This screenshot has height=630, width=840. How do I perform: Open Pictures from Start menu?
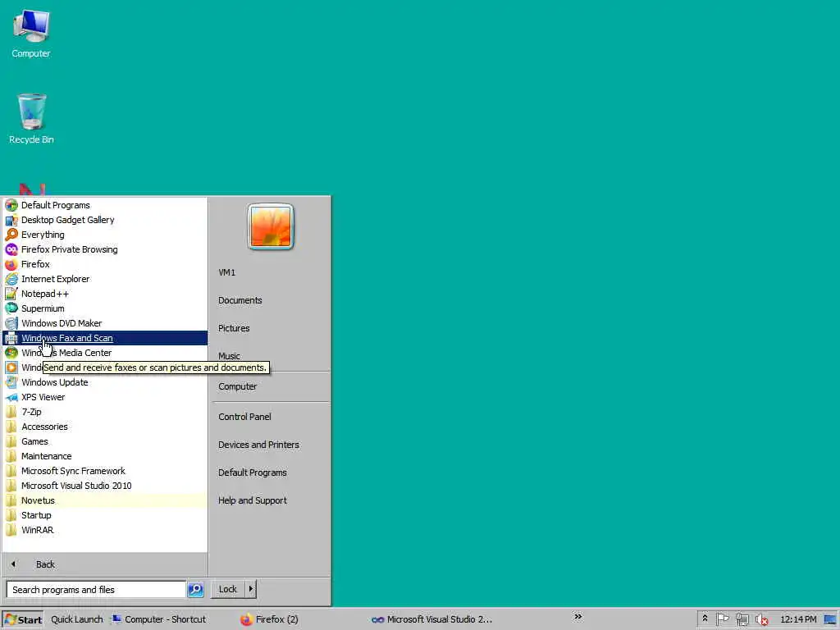(234, 328)
